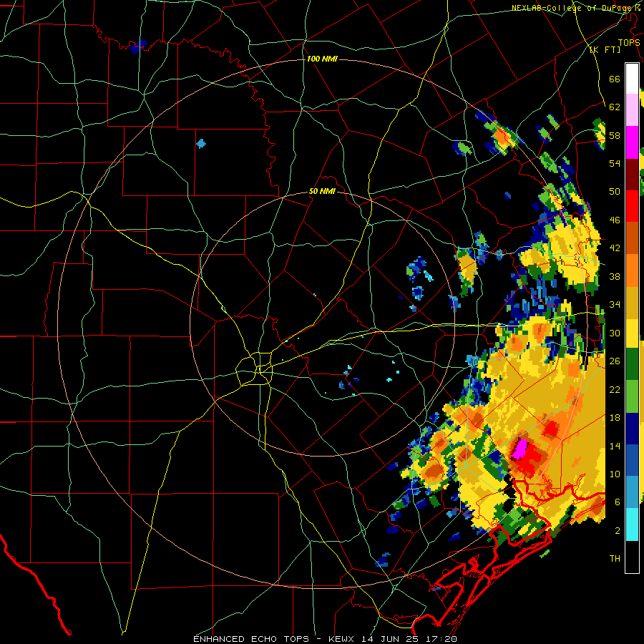Click the legend value 22
The height and width of the screenshot is (644, 644).
coord(615,389)
